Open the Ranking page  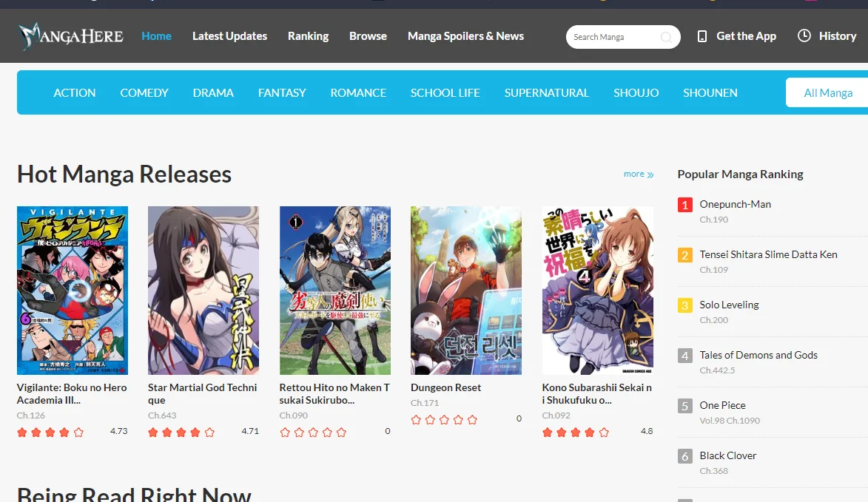(308, 35)
